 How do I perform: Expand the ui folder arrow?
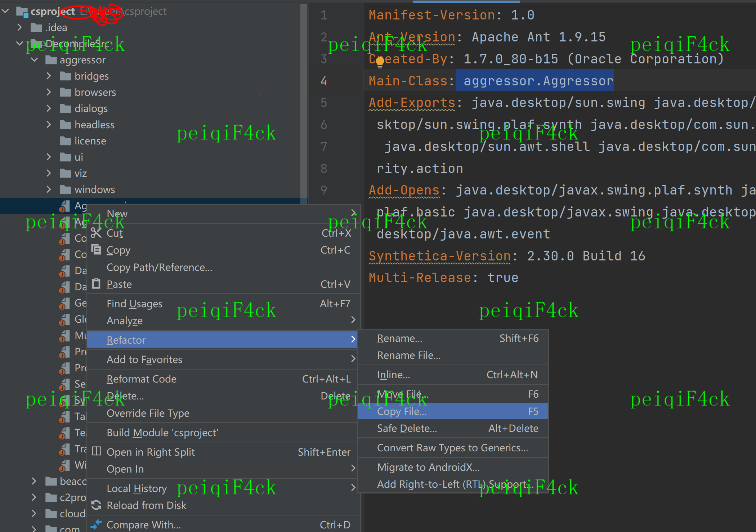(49, 157)
